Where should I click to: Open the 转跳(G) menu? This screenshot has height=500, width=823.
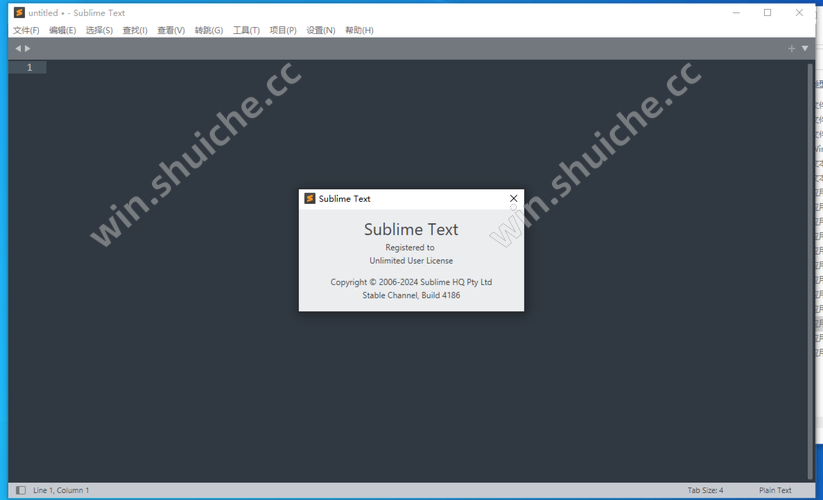click(209, 30)
